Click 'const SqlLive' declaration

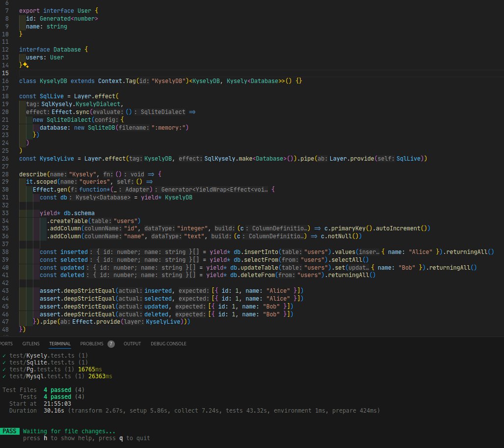tap(41, 96)
